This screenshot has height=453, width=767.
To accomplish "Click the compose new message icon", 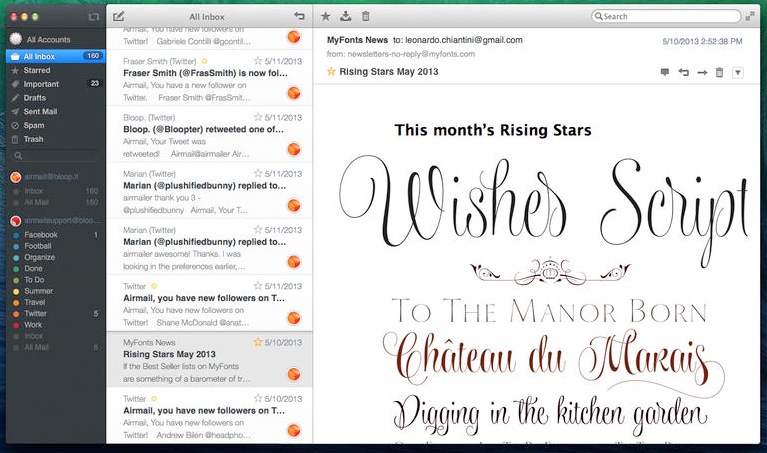I will click(119, 16).
